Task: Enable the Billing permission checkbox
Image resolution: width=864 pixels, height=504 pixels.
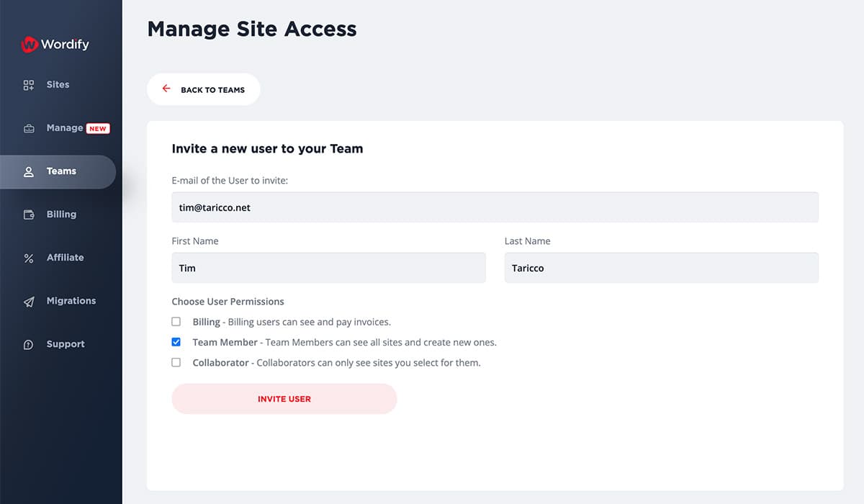Action: pyautogui.click(x=176, y=322)
